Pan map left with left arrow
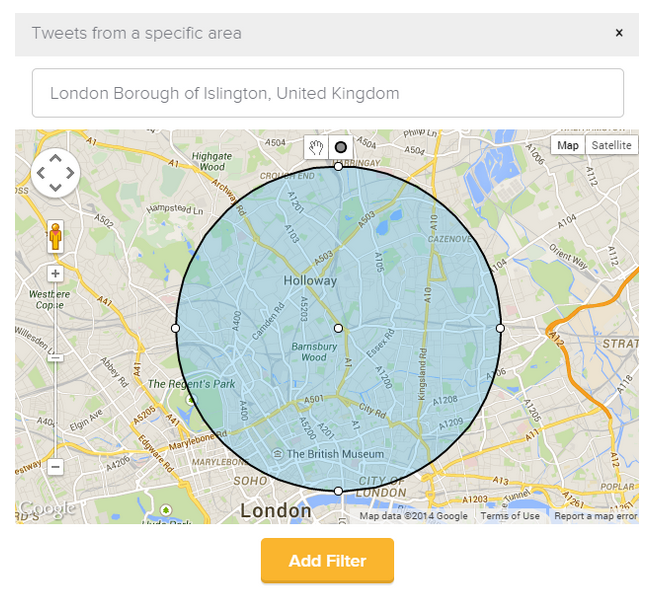Viewport: 650px width, 593px height. (x=41, y=173)
